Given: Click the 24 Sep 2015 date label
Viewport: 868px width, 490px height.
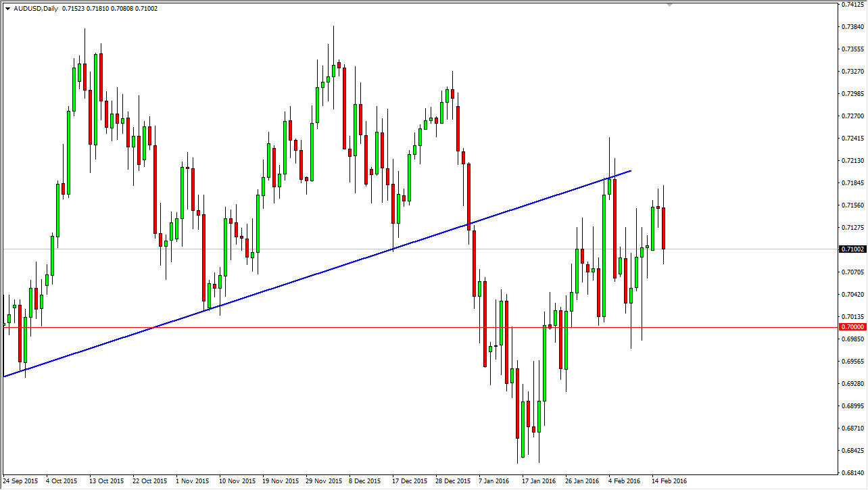Looking at the screenshot, I should click(21, 481).
